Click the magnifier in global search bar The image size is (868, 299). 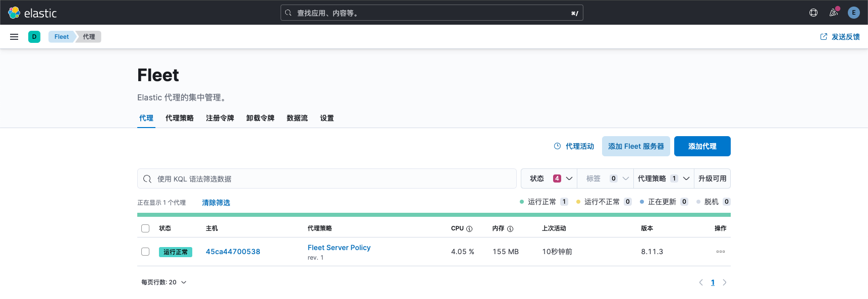tap(288, 13)
